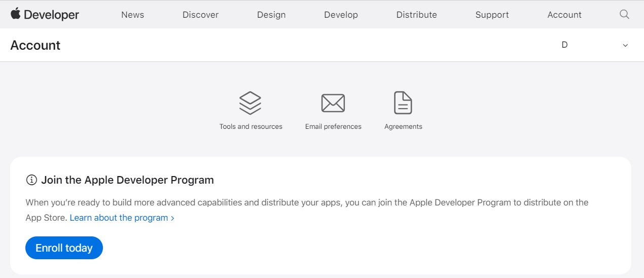Open the Tools and resources stack icon
The image size is (644, 278).
[250, 103]
